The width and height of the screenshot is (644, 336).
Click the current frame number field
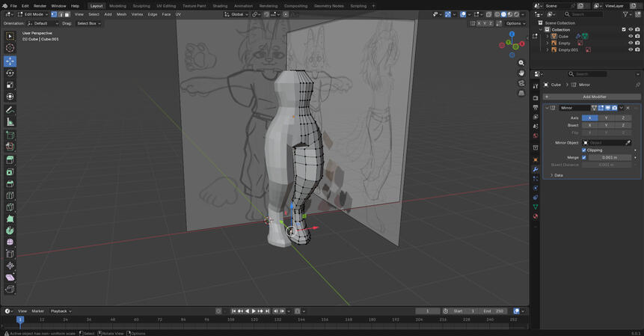[428, 311]
